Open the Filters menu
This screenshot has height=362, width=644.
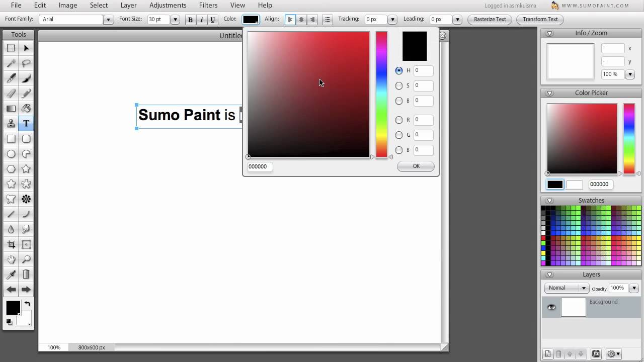pos(208,5)
